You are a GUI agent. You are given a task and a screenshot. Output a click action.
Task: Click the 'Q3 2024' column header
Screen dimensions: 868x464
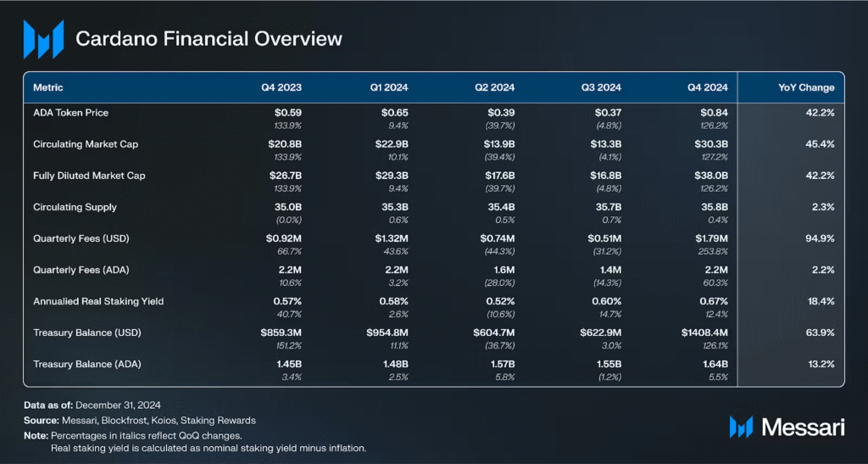[603, 87]
